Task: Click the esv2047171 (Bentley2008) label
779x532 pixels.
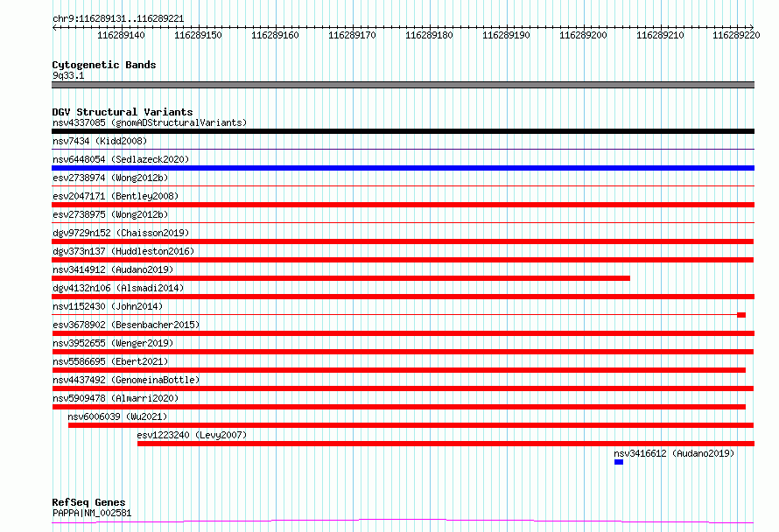Action: (x=116, y=196)
